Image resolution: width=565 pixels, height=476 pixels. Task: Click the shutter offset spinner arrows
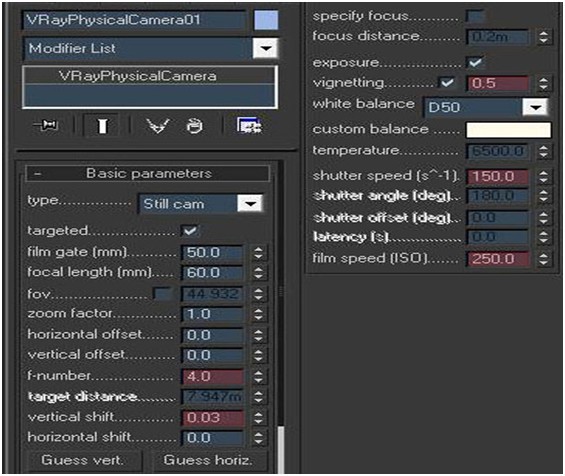tap(543, 218)
